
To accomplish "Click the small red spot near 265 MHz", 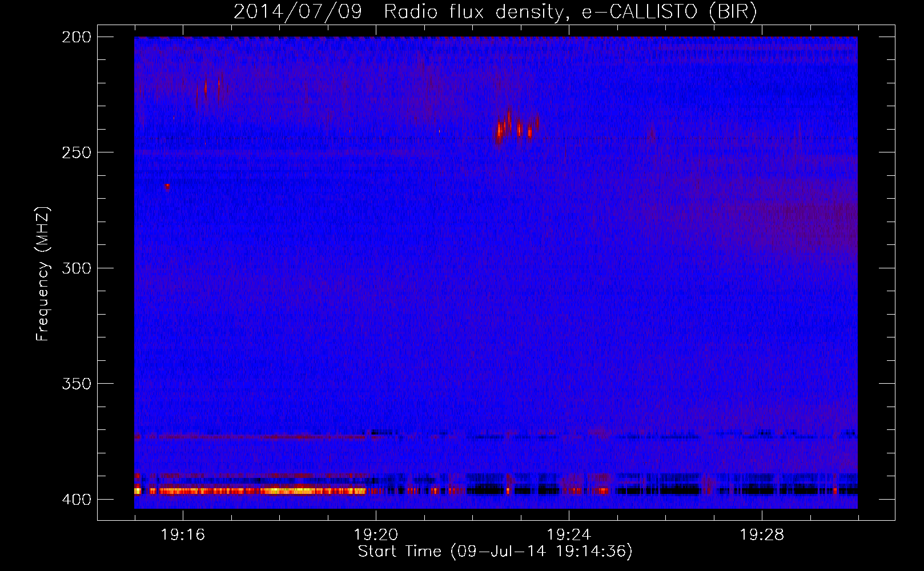I will pyautogui.click(x=167, y=186).
